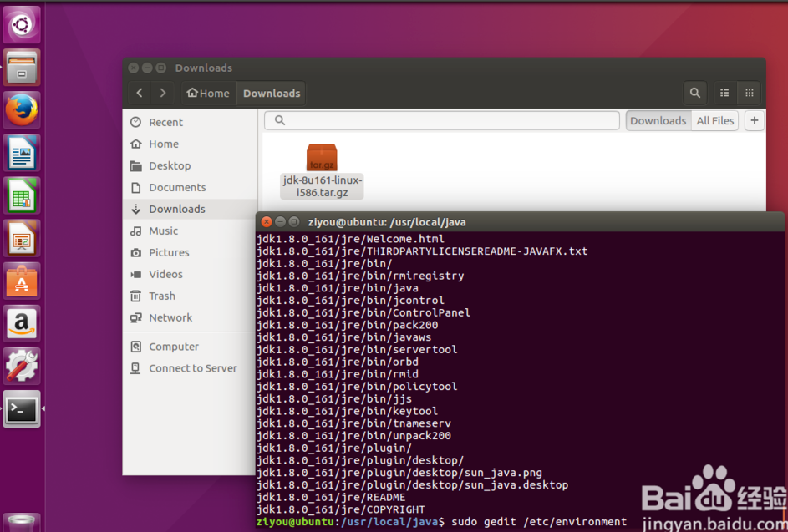This screenshot has width=788, height=532.
Task: Navigate back with the back arrow
Action: (139, 93)
